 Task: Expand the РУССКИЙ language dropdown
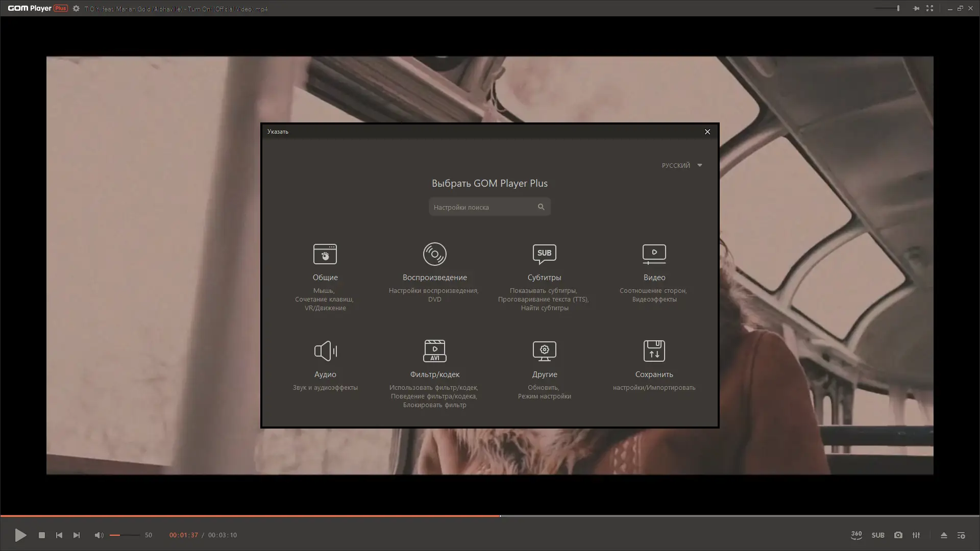[x=682, y=165]
